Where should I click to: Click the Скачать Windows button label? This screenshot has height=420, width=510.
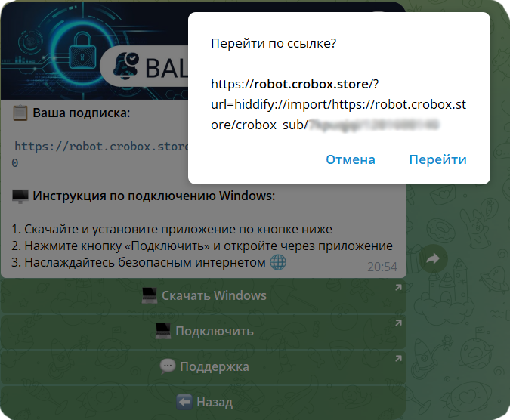tap(214, 295)
